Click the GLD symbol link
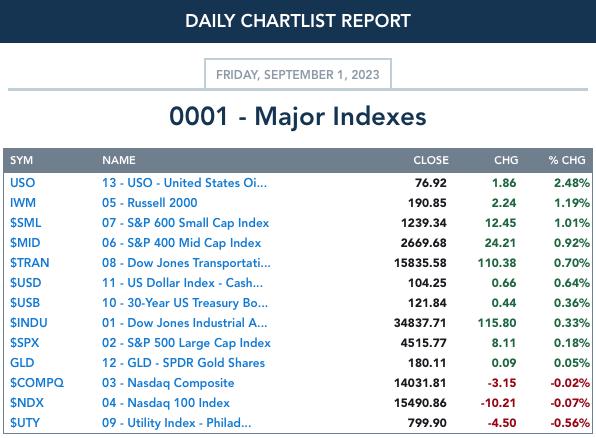The width and height of the screenshot is (596, 438). pos(22,363)
